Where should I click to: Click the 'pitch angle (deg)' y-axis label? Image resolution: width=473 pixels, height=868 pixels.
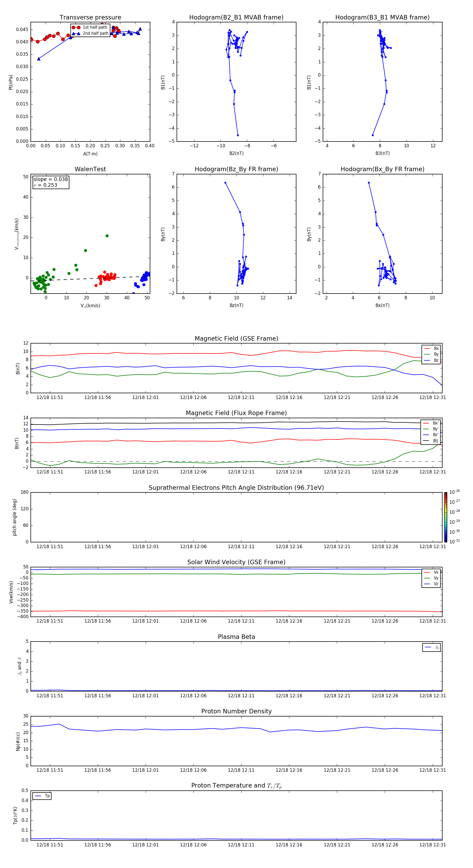point(14,517)
